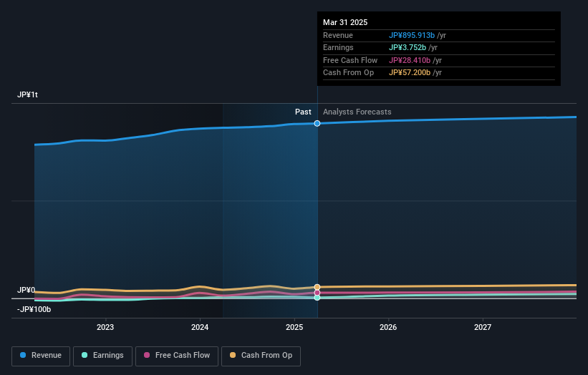Click the Free Cash Flow label in tooltip
Screen dimensions: 588x375
350,60
